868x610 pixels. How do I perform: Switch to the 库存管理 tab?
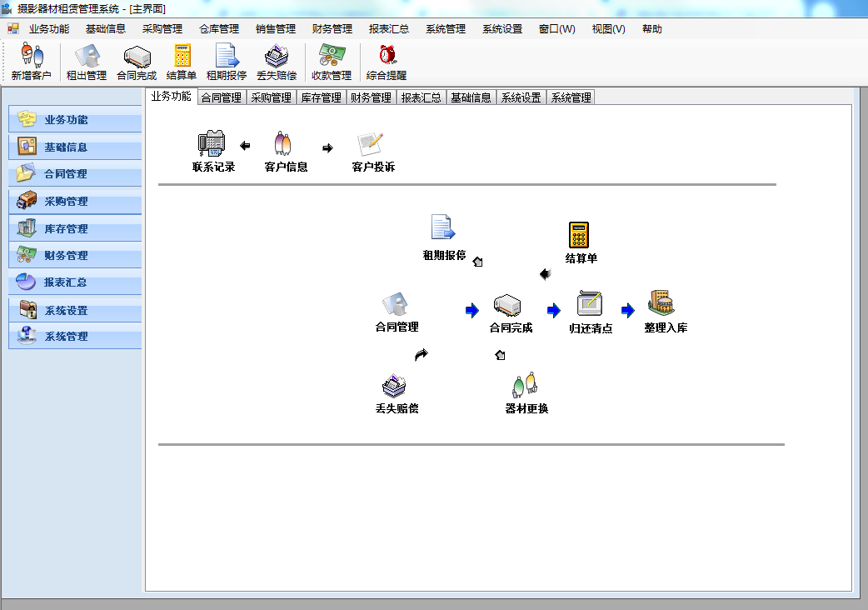(x=320, y=96)
